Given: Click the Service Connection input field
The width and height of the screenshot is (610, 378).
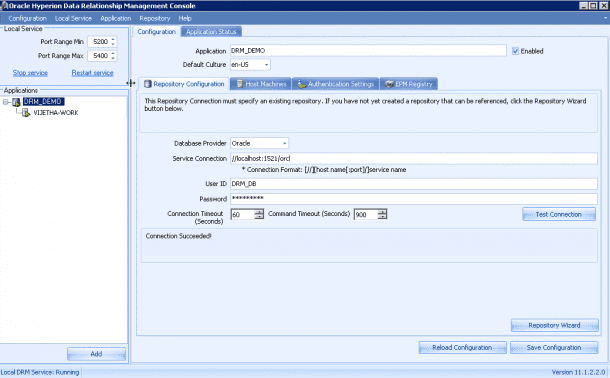Looking at the screenshot, I should click(414, 158).
